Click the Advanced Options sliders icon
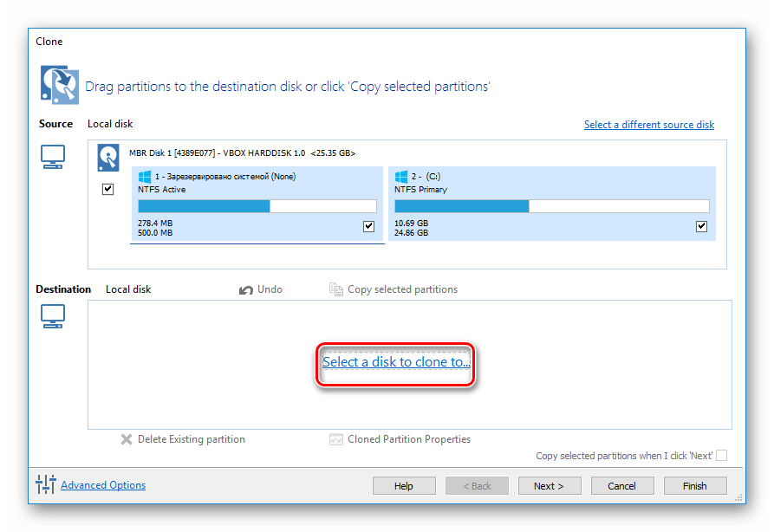 click(x=46, y=485)
